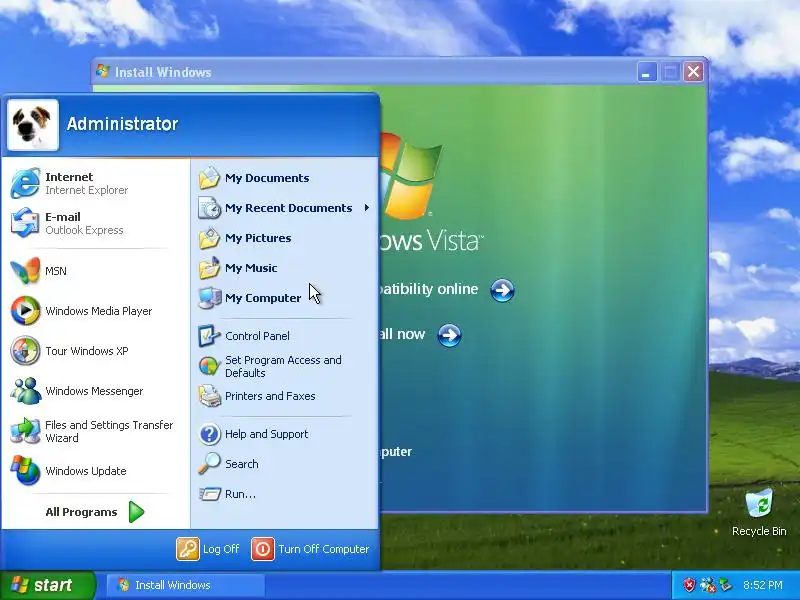800x600 pixels.
Task: Open Files and Settings Transfer Wizard icon
Action: pos(25,431)
